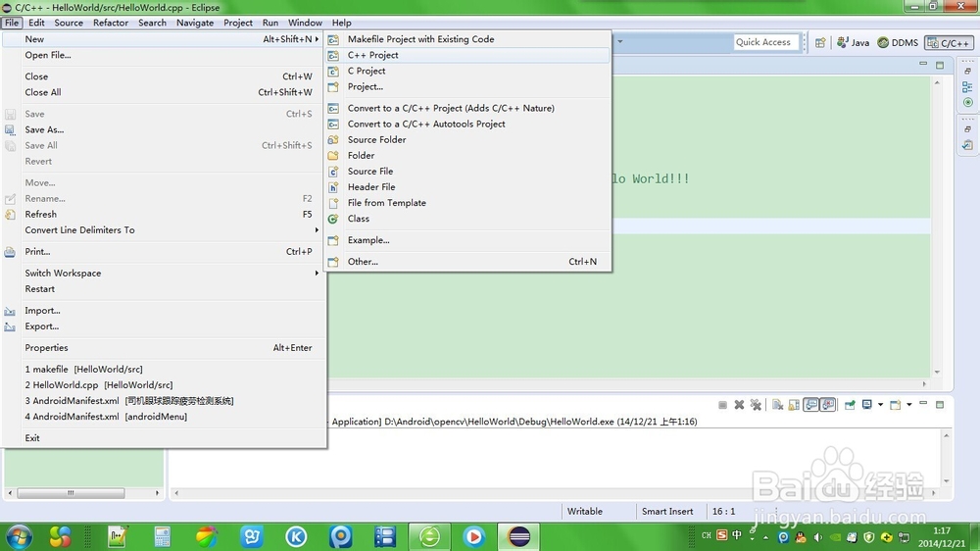980x551 pixels.
Task: Click the Open Perspective icon
Action: (x=820, y=42)
